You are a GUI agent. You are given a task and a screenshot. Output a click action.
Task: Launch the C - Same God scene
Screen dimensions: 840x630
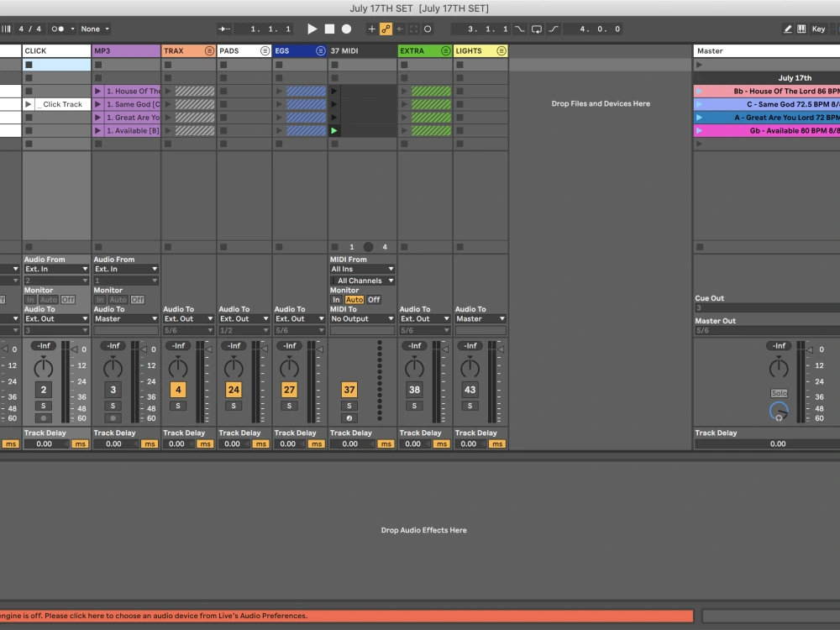tap(699, 104)
